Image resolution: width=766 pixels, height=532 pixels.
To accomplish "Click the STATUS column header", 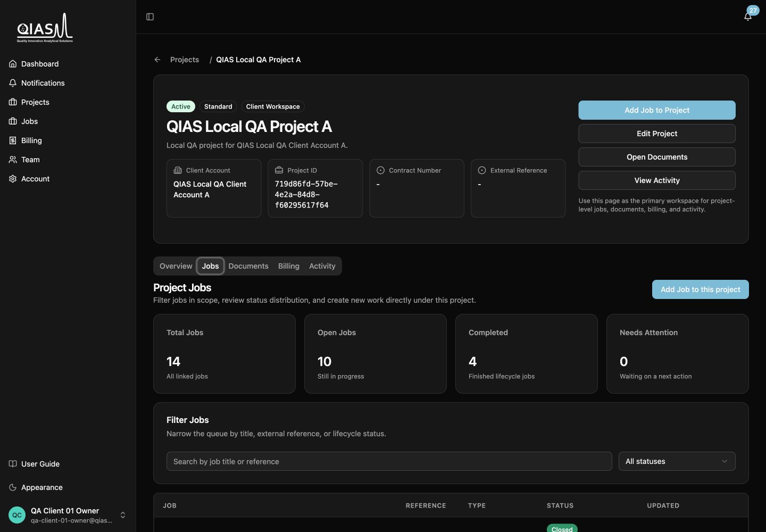I will [x=560, y=505].
